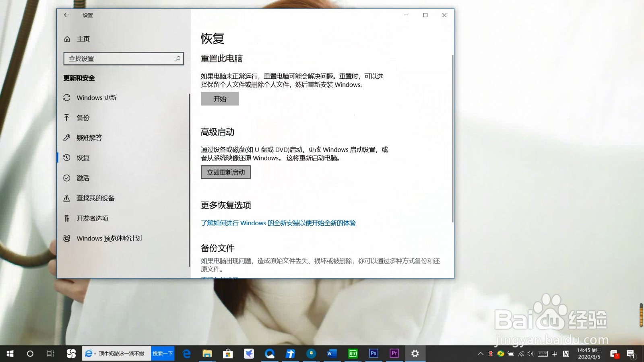This screenshot has width=644, height=362.
Task: Open the volume control in tray
Action: point(530,354)
